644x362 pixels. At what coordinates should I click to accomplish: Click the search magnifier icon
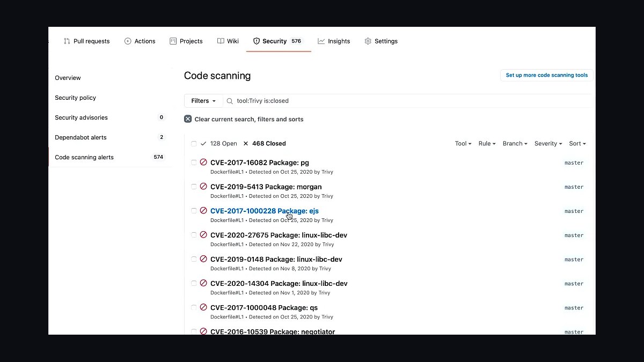click(x=230, y=101)
